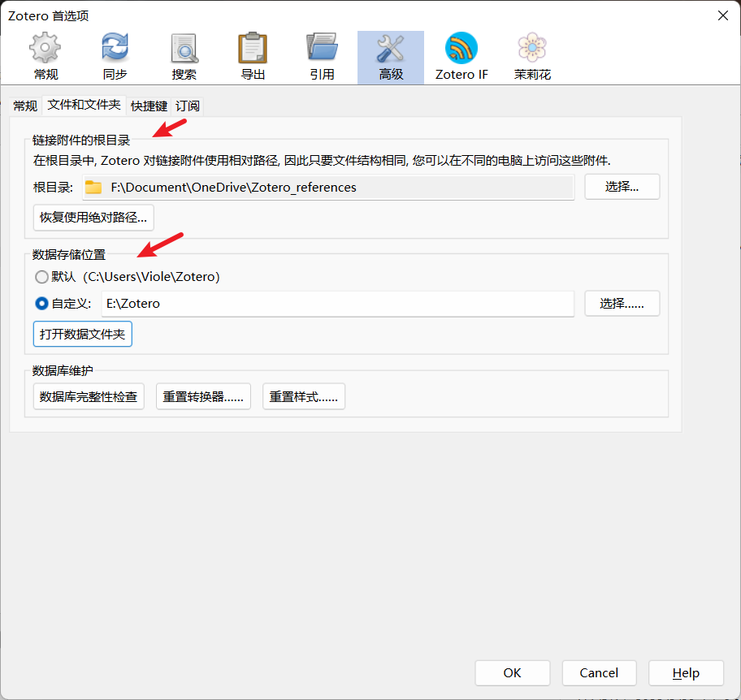Open Help for preferences
The height and width of the screenshot is (700, 741).
687,672
